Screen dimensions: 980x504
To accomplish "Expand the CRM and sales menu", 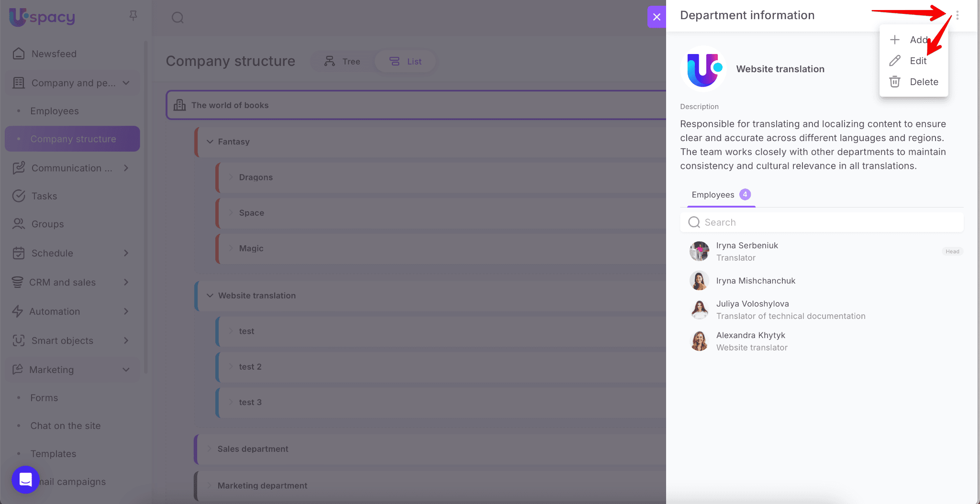I will point(126,282).
